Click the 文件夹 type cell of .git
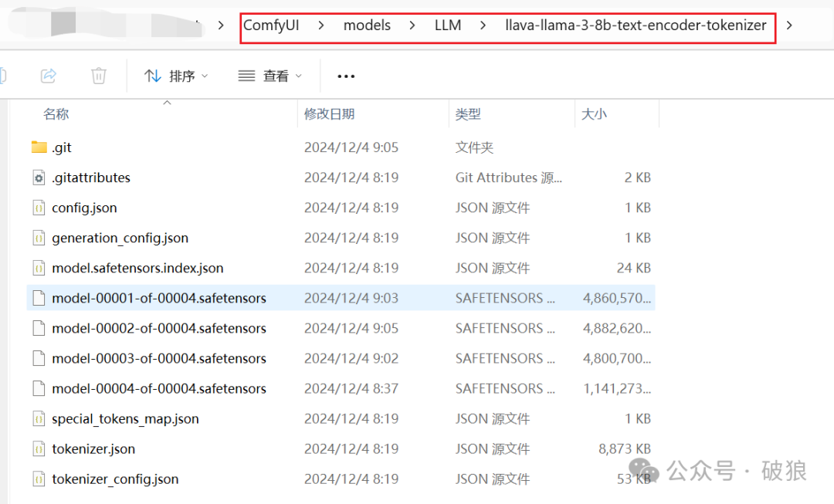 [x=474, y=147]
